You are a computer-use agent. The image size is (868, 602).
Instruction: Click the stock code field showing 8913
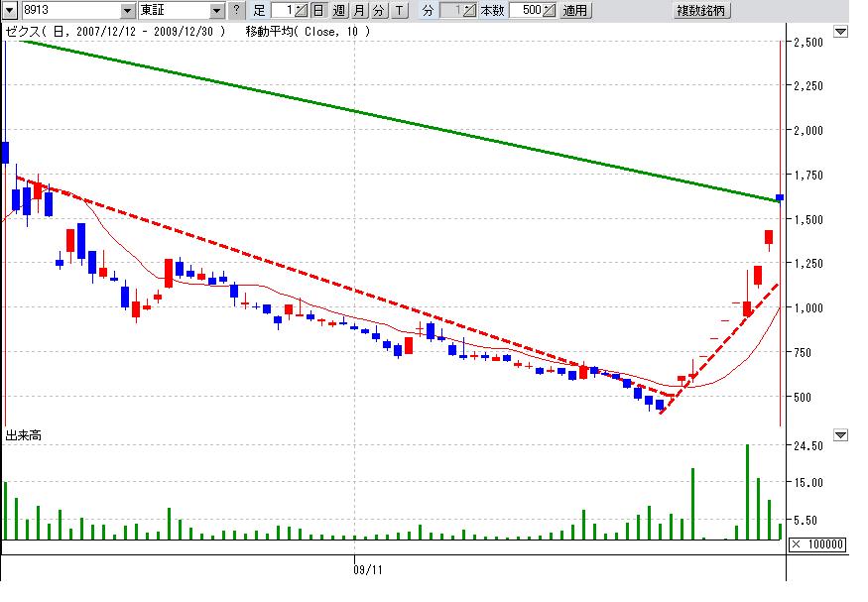pos(62,11)
